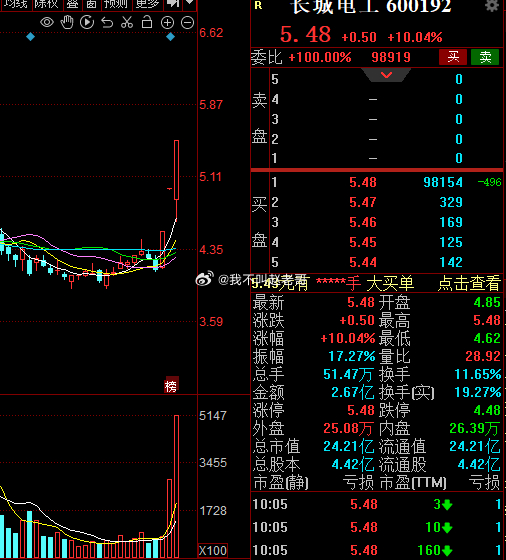Open the 更多 menu

pyautogui.click(x=147, y=4)
